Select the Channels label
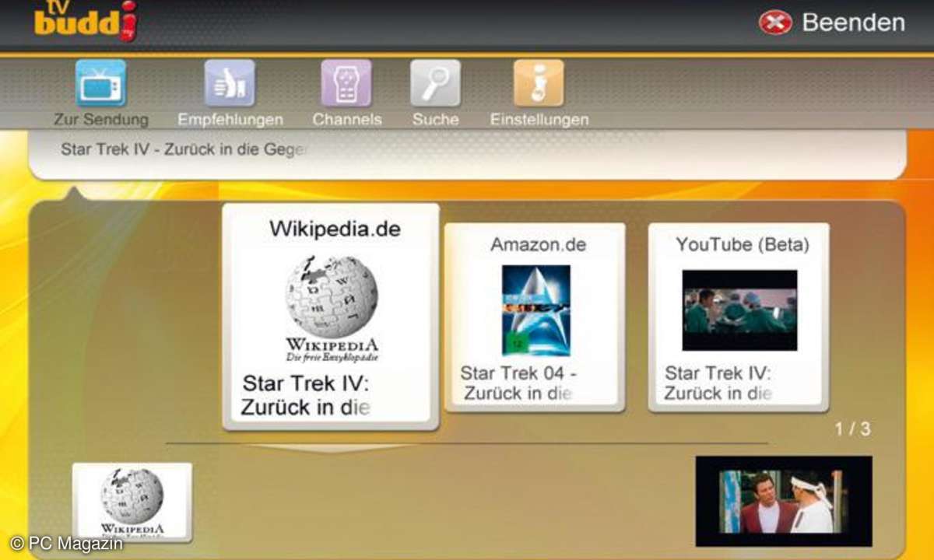 (x=347, y=120)
